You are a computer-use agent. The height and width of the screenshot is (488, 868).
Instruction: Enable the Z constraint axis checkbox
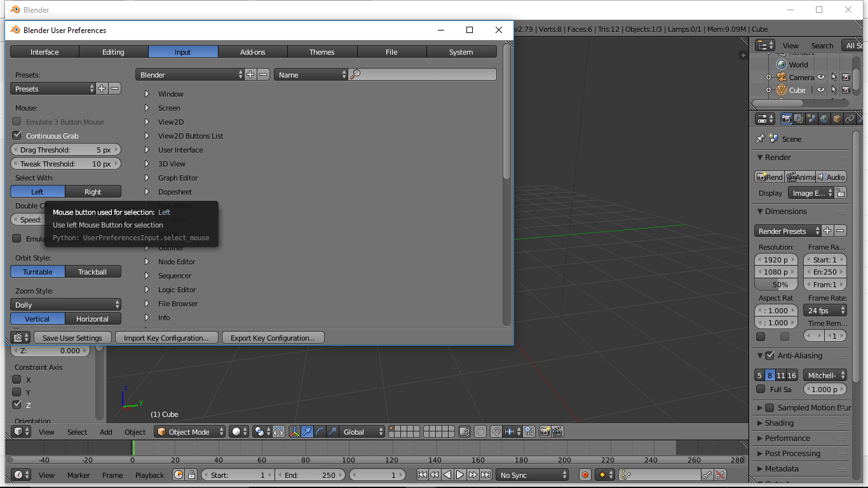[x=18, y=405]
